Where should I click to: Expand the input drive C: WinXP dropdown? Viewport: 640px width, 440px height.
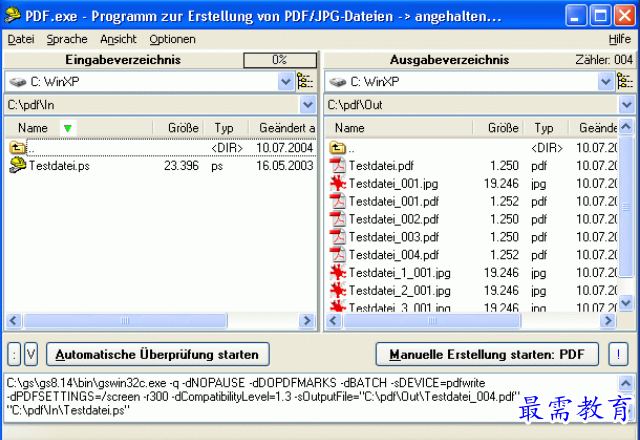click(x=286, y=82)
